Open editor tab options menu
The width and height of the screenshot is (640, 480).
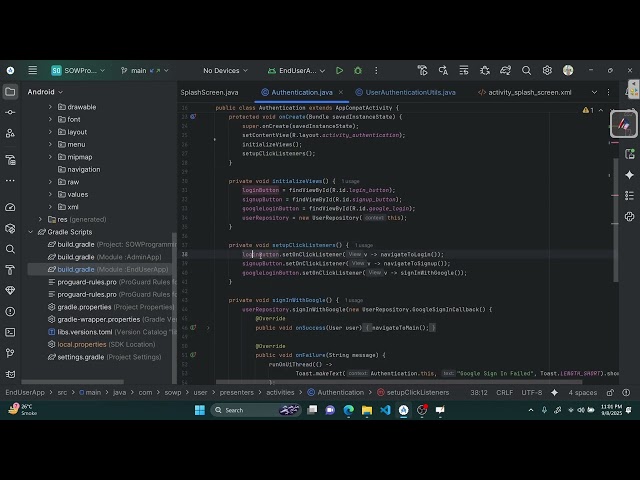coord(608,92)
